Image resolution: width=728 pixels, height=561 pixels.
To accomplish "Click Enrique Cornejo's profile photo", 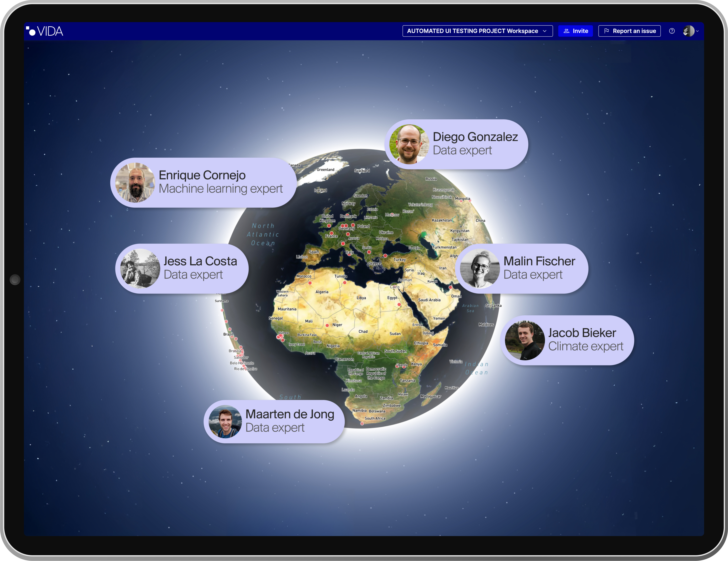I will click(x=135, y=182).
